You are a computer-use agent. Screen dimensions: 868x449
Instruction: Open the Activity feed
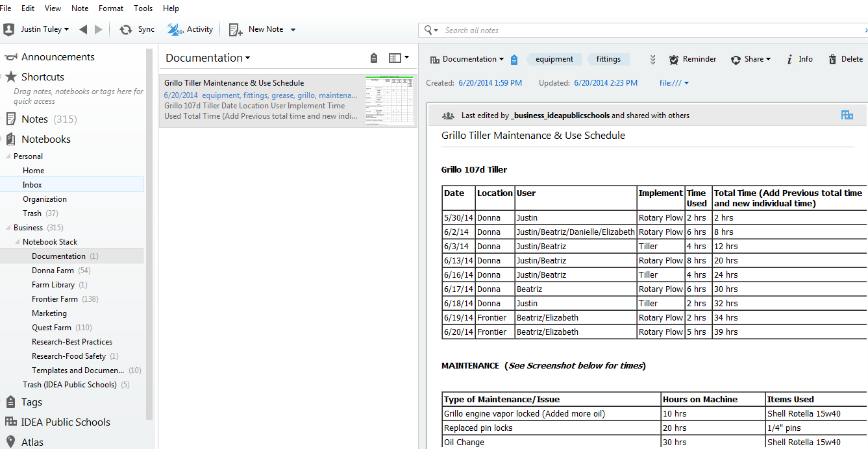[x=190, y=29]
